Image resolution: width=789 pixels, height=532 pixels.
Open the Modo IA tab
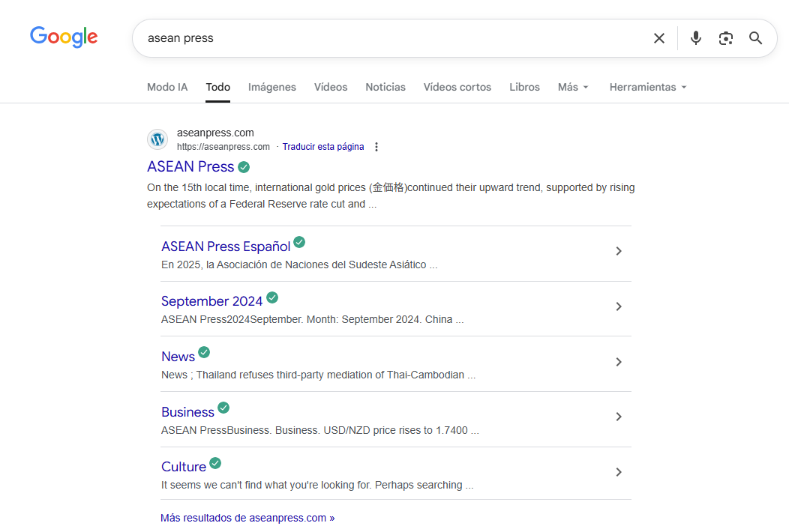[x=167, y=87]
